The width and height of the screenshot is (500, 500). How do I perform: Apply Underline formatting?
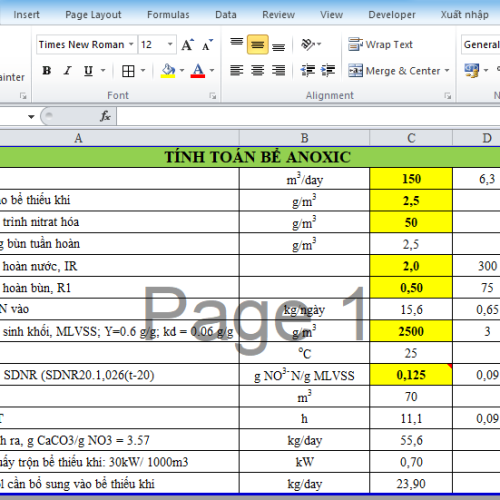88,71
